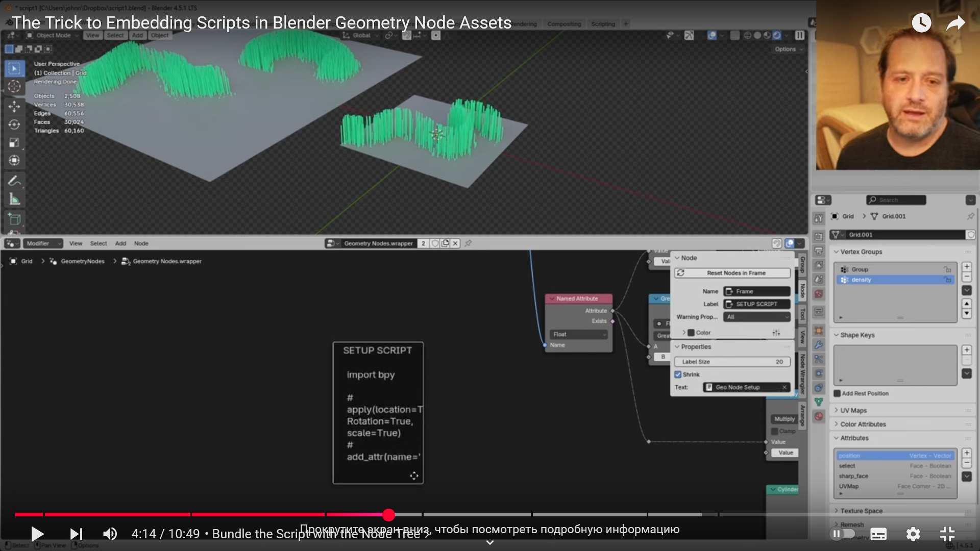
Task: Select the Rotate tool in viewport toolbar
Action: [14, 124]
